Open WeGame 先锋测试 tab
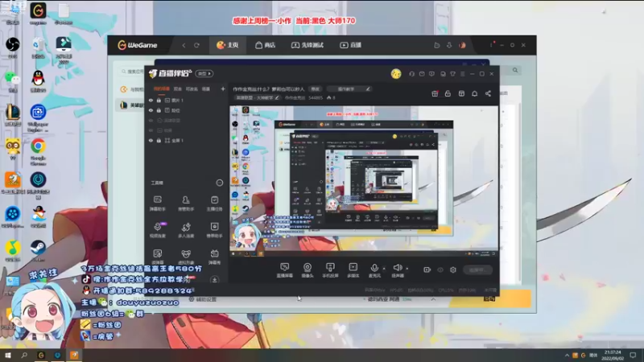The height and width of the screenshot is (362, 644). (x=308, y=45)
